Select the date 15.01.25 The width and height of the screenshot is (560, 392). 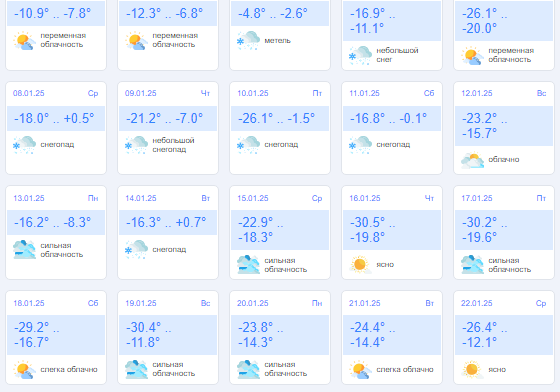(x=253, y=198)
